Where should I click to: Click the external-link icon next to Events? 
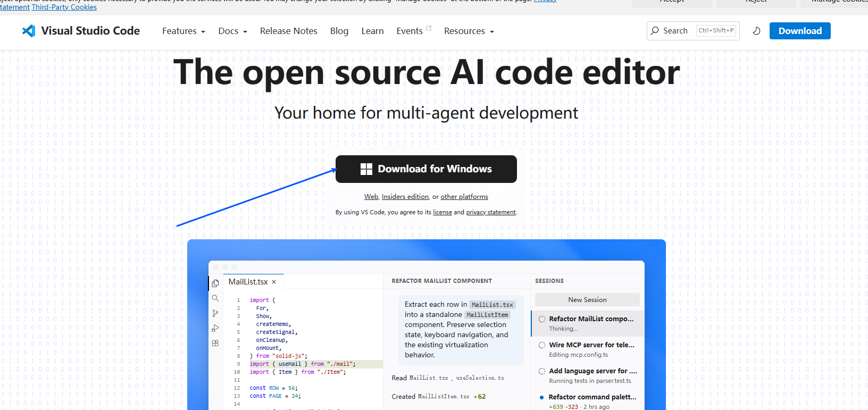pyautogui.click(x=429, y=28)
